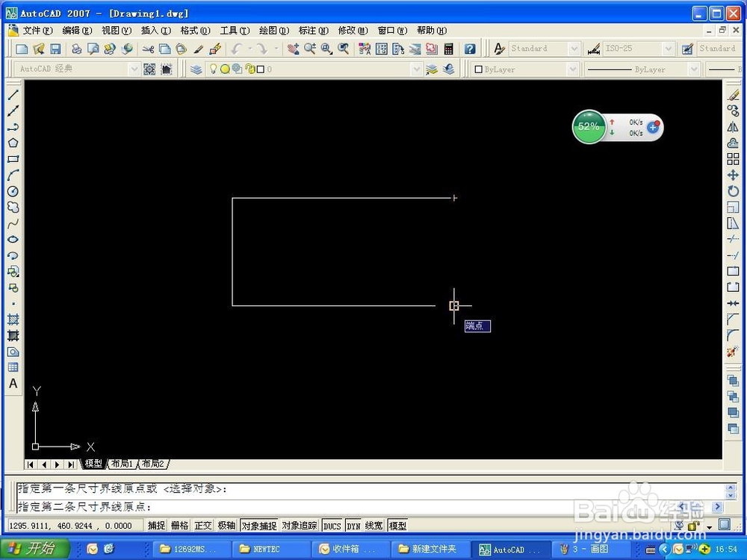Open the AutoCAD 经典 workspace dropdown
Viewport: 747px width, 560px height.
134,69
